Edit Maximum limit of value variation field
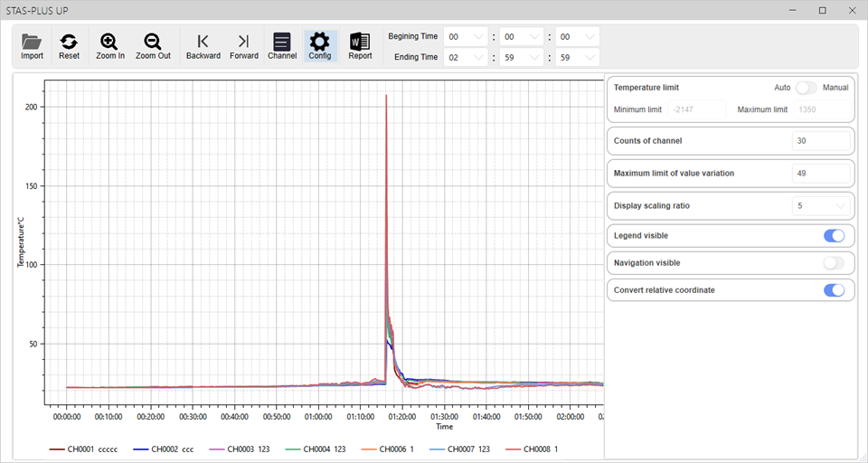 (x=821, y=174)
